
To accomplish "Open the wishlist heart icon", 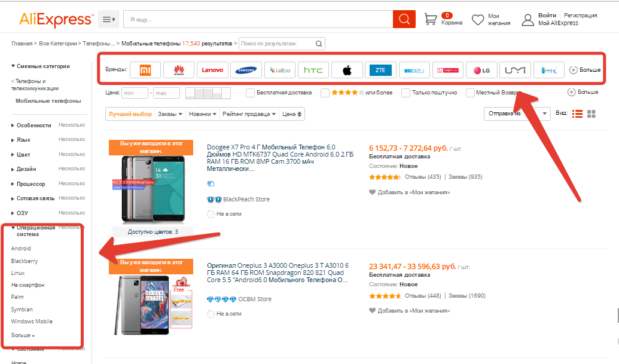I will click(x=478, y=20).
